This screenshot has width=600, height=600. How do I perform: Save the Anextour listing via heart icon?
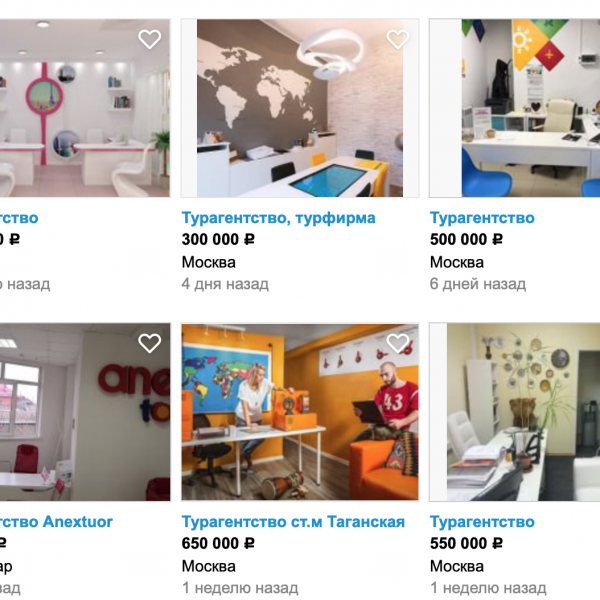tap(149, 343)
